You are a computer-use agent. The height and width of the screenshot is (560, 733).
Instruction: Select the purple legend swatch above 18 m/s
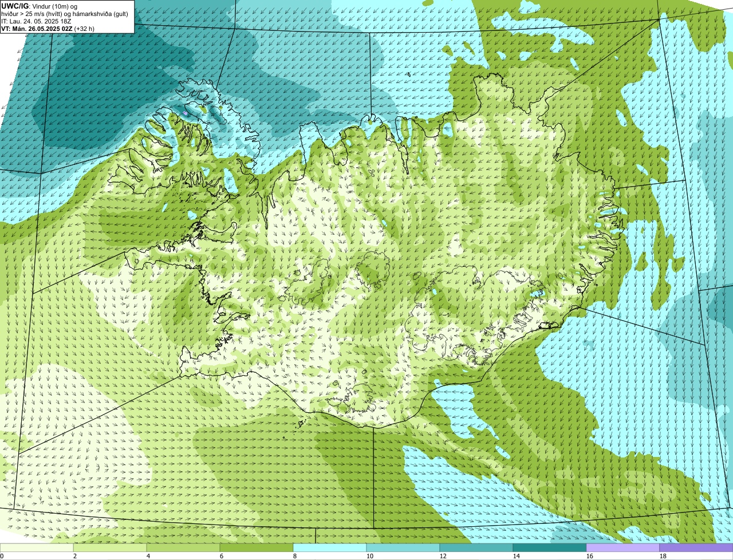coord(696,547)
